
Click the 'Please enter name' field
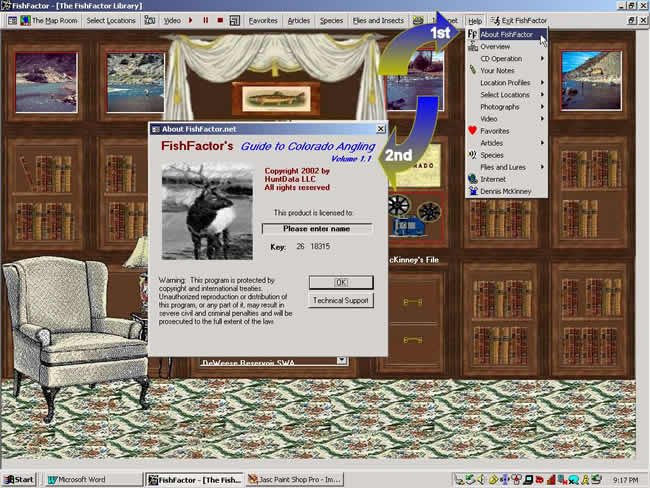pyautogui.click(x=317, y=228)
